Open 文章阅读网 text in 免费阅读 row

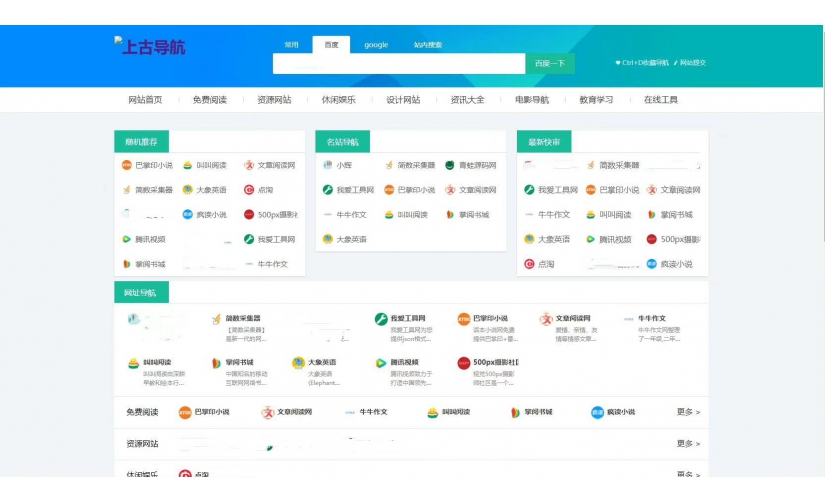pyautogui.click(x=295, y=412)
